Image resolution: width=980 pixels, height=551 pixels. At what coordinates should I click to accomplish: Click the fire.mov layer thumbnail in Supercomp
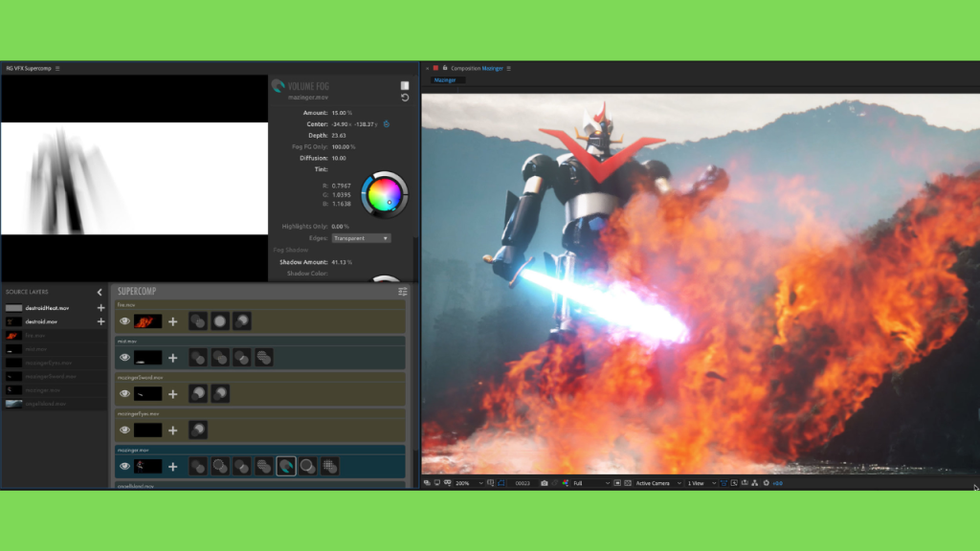tap(147, 321)
